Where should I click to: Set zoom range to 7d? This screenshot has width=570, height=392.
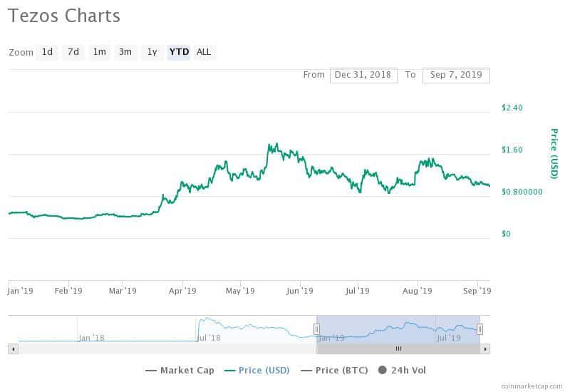point(73,52)
